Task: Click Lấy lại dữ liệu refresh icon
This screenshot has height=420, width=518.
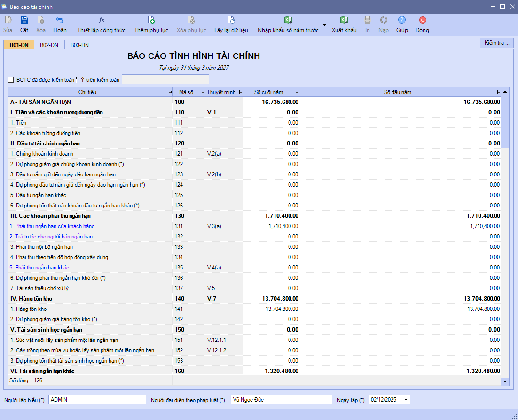Action: 231,20
